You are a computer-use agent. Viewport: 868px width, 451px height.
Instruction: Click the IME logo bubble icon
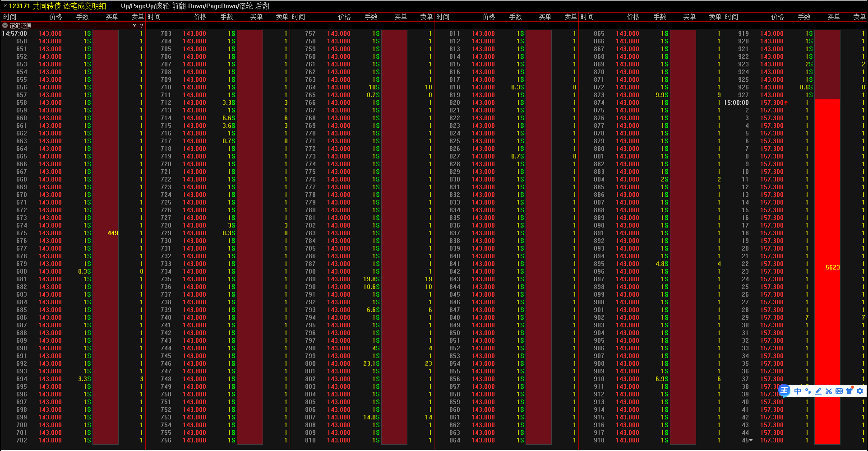tap(785, 391)
